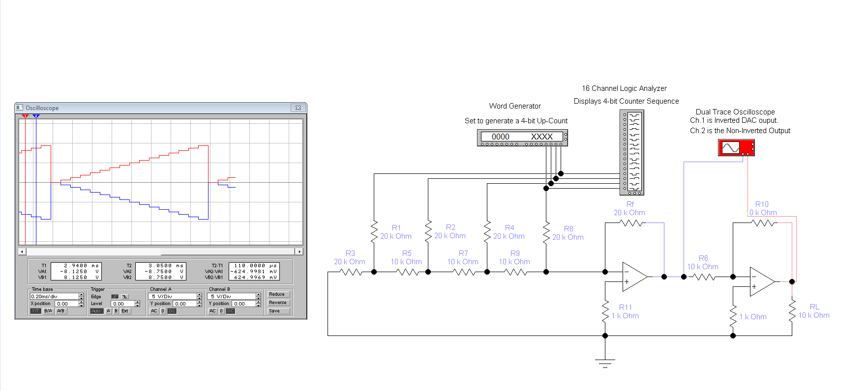The width and height of the screenshot is (868, 391).
Task: Select the 16 Channel Logic Analyzer instrument
Action: 632,152
